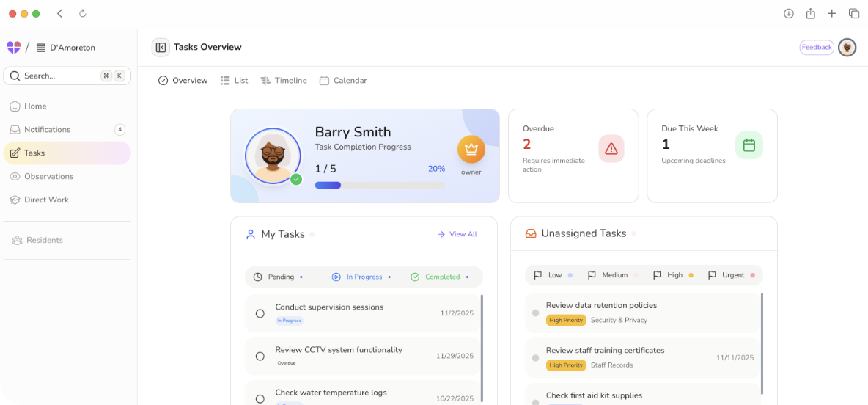Click the Feedback button
Viewport: 868px width, 405px height.
[x=816, y=48]
